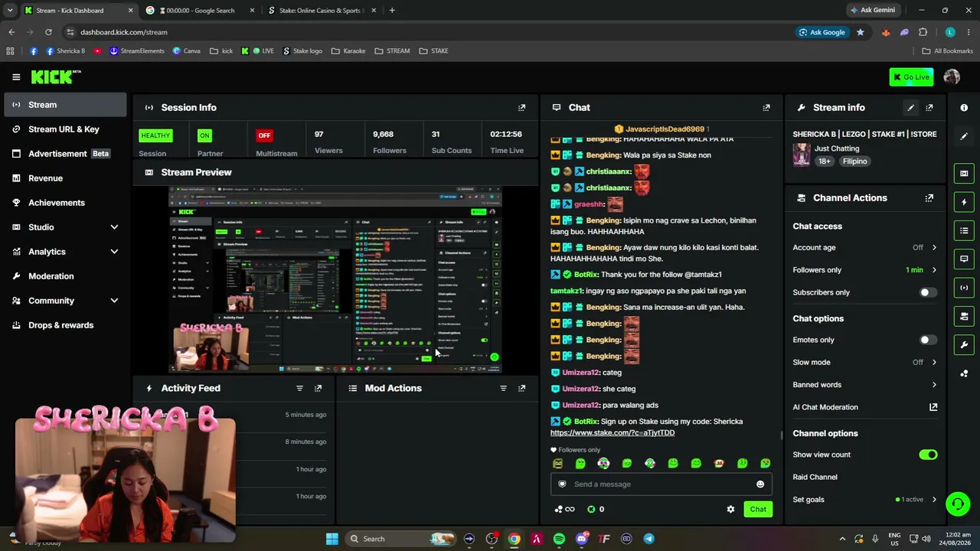Toggle the wrench Stream info icon in right rail

(x=964, y=344)
